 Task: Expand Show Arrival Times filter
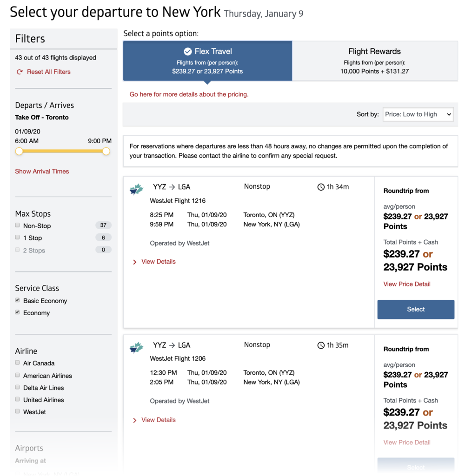coord(42,172)
